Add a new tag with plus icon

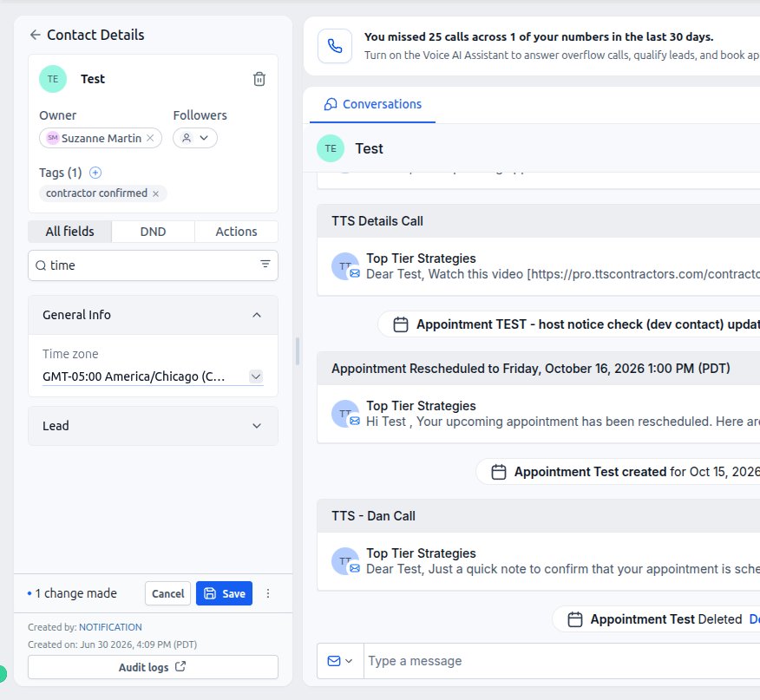point(95,173)
